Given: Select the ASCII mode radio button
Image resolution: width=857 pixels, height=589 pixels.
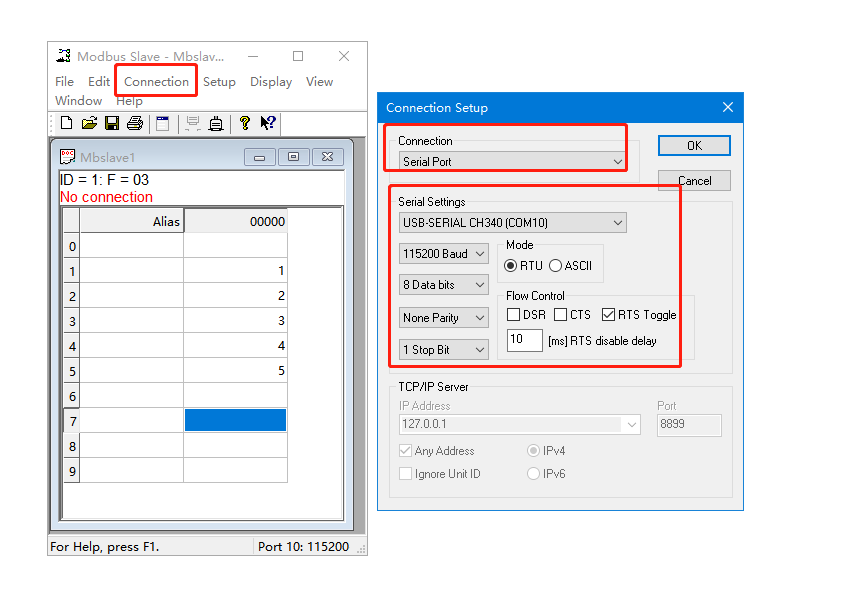Looking at the screenshot, I should pos(555,266).
